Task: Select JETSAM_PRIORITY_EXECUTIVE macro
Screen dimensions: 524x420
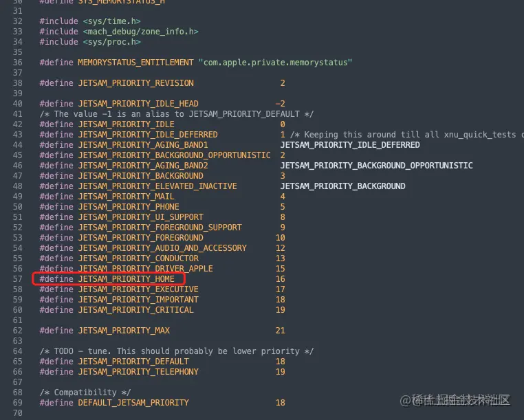Action: coord(138,289)
